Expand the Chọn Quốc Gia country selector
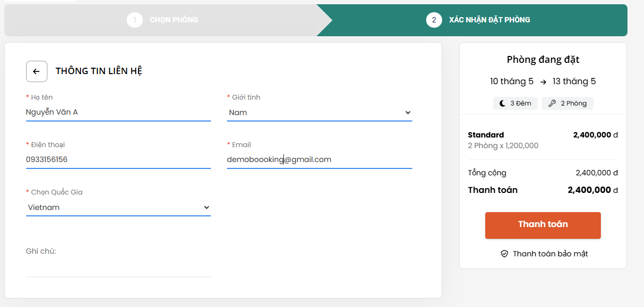Image resolution: width=644 pixels, height=307 pixels. pyautogui.click(x=118, y=207)
